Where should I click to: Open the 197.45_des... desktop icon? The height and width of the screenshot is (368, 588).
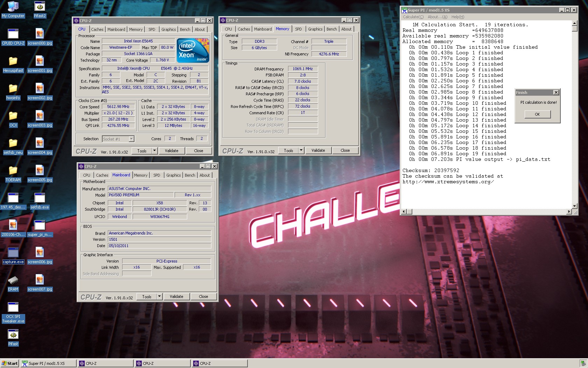click(13, 201)
